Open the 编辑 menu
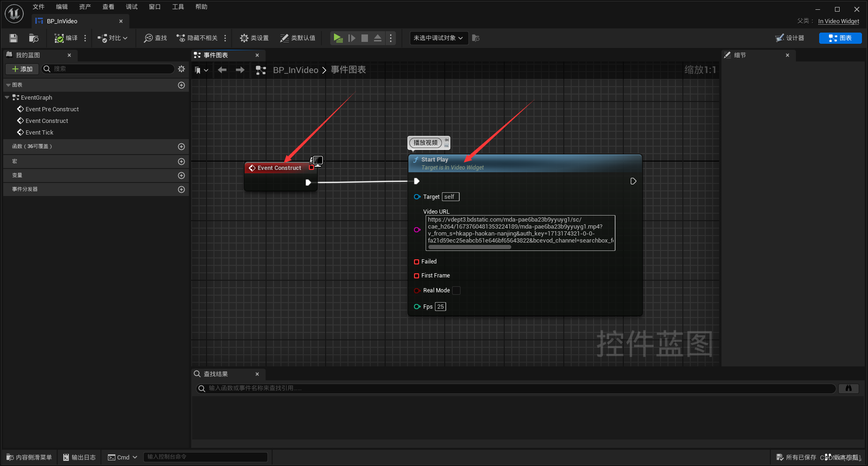This screenshot has width=868, height=466. click(x=62, y=7)
